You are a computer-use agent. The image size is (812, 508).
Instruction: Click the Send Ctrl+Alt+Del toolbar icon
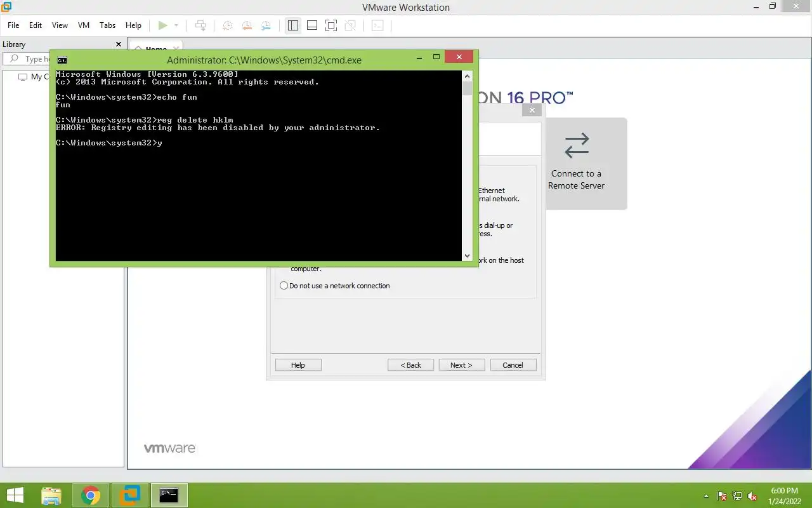pos(200,25)
